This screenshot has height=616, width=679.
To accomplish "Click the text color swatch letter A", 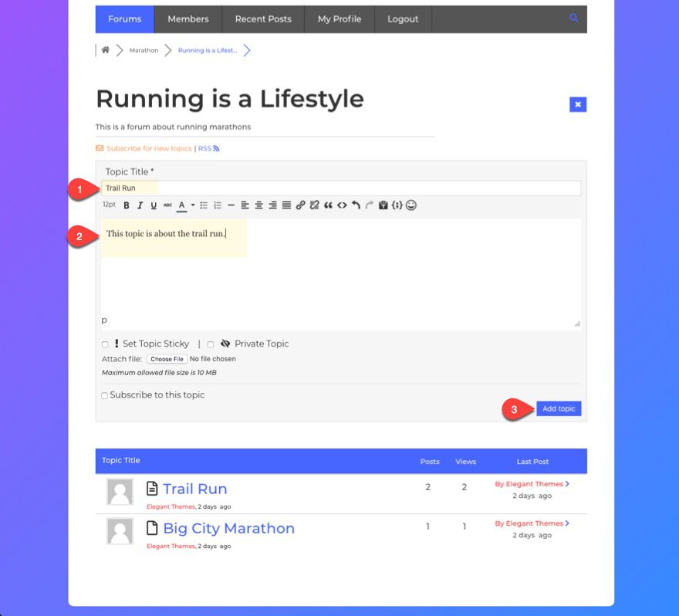I will (181, 205).
